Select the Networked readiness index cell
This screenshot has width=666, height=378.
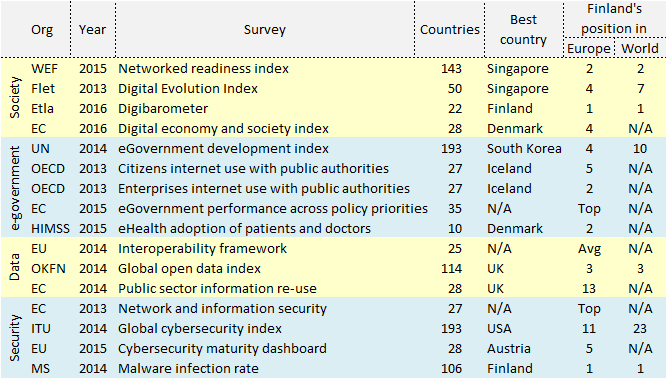point(203,69)
